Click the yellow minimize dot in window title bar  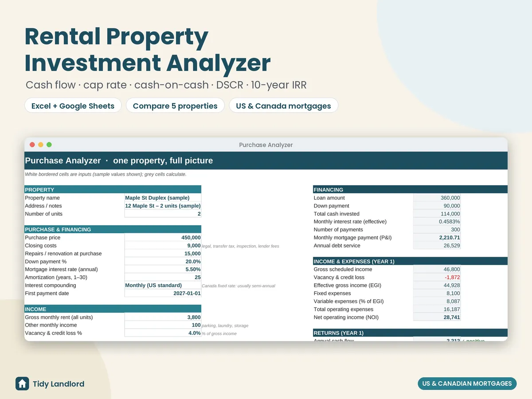click(41, 145)
